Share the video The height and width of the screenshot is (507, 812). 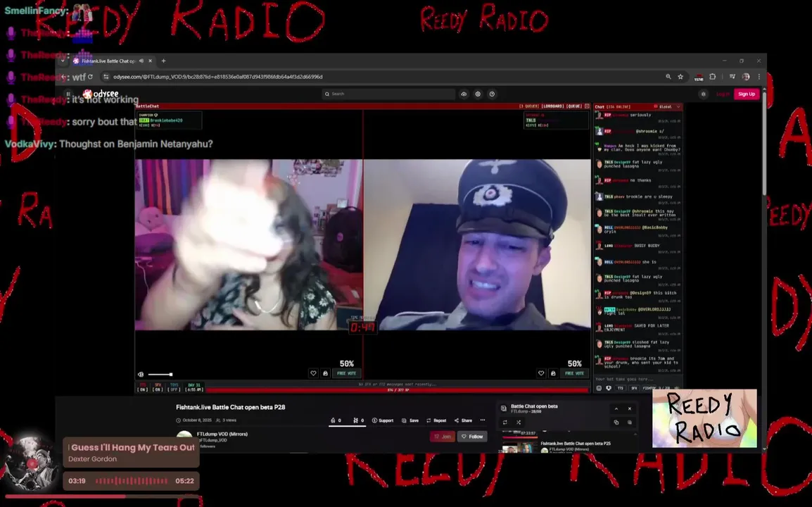(463, 420)
